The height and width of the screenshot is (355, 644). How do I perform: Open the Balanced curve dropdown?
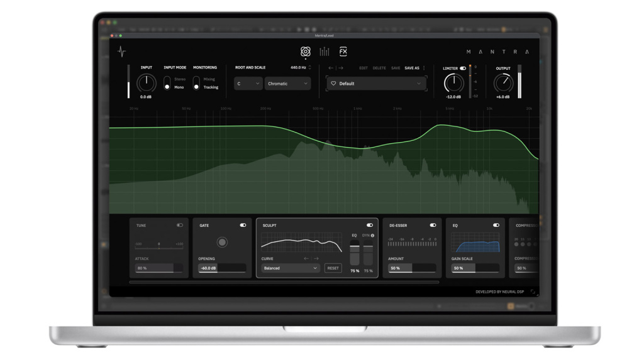[x=290, y=268]
